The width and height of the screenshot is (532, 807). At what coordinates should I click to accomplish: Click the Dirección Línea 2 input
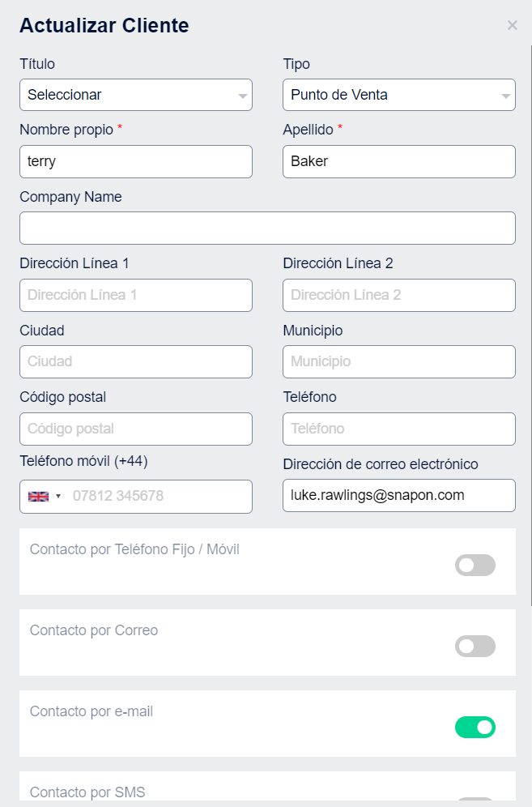pyautogui.click(x=398, y=295)
